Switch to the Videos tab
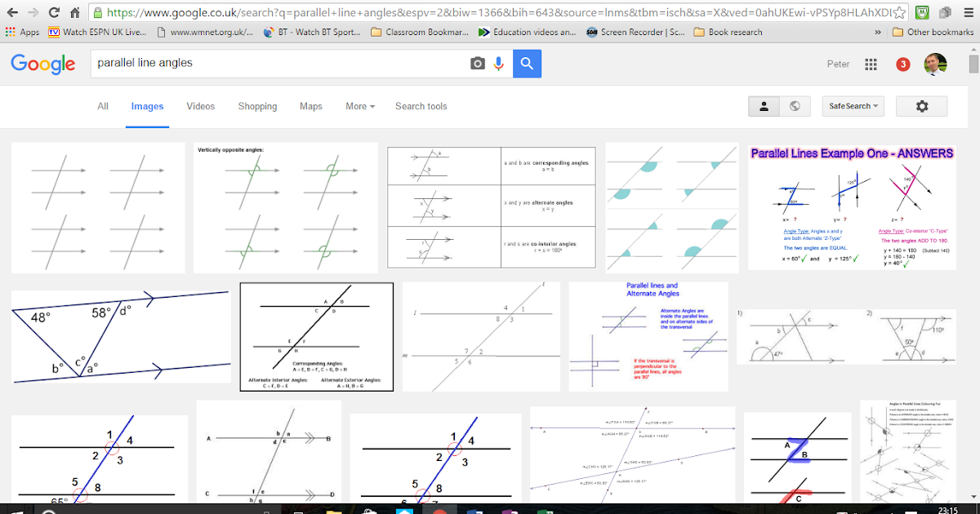The width and height of the screenshot is (980, 514). click(200, 106)
